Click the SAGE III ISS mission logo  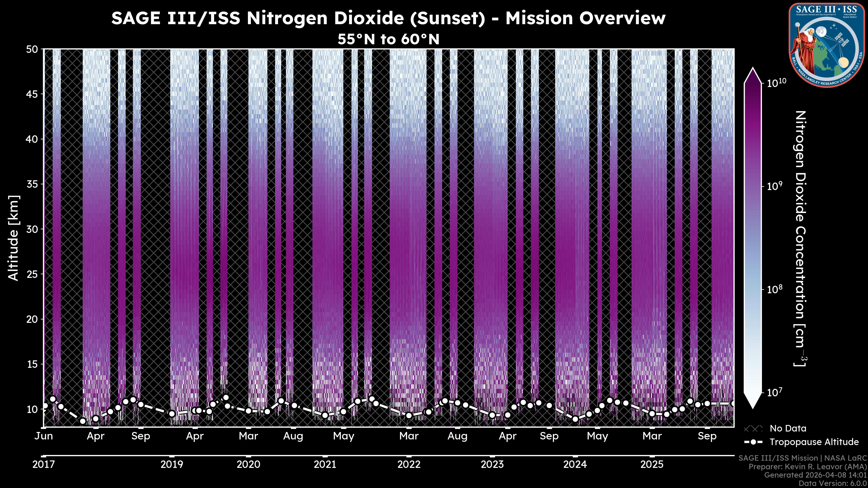click(x=827, y=45)
